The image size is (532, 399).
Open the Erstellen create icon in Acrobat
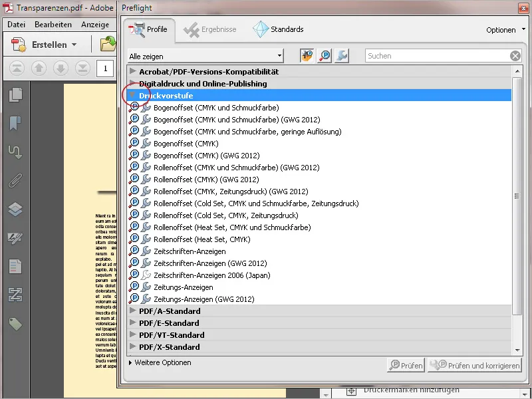(x=19, y=45)
